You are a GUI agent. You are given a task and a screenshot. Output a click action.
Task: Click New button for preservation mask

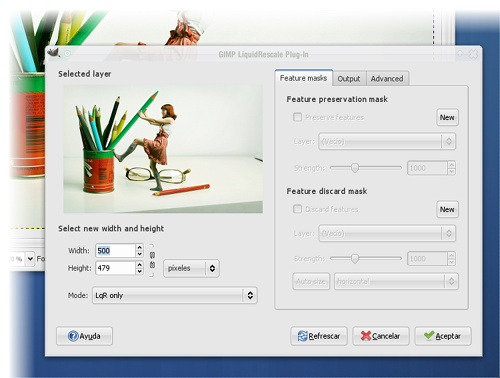point(447,117)
